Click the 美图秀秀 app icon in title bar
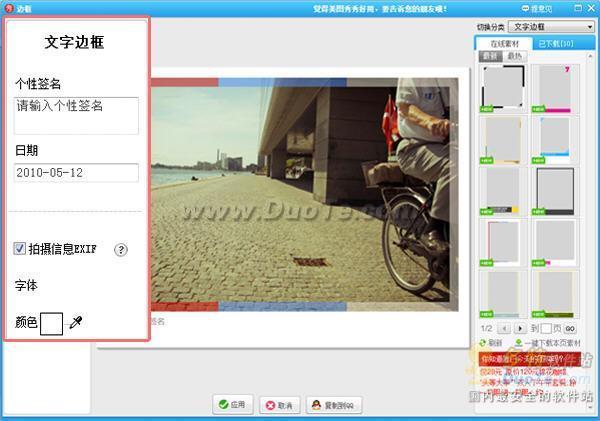This screenshot has width=600, height=421. [8, 8]
